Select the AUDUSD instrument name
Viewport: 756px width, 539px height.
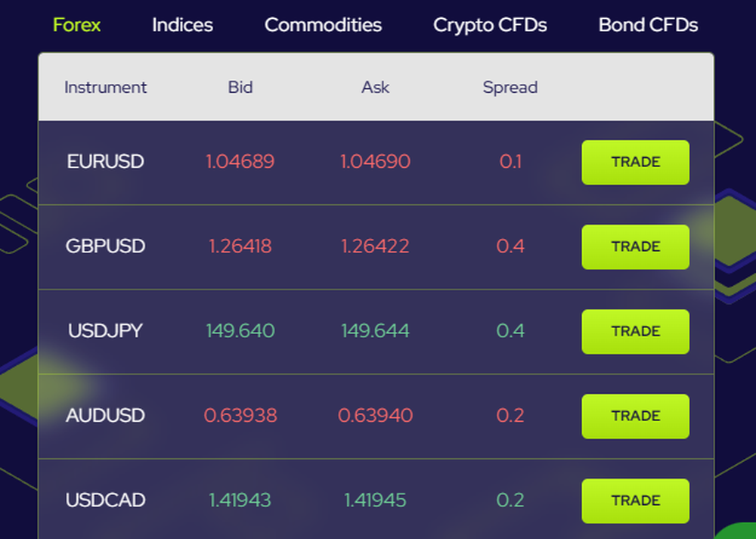click(106, 416)
